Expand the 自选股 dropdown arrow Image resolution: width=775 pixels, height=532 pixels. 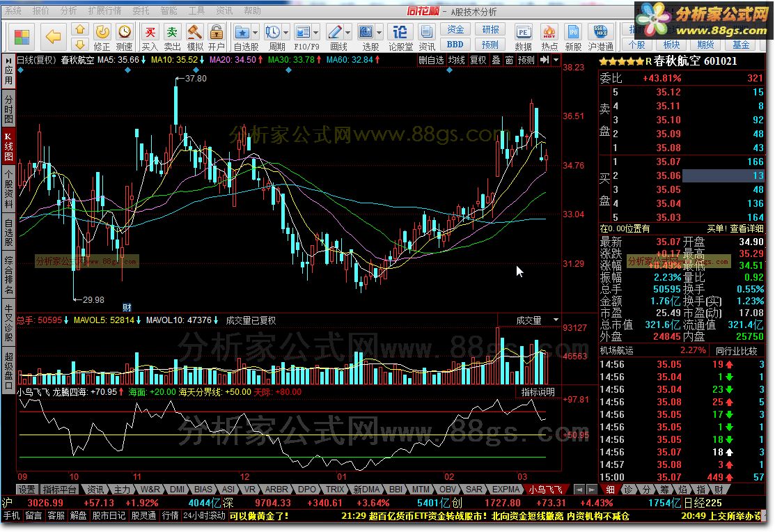256,33
